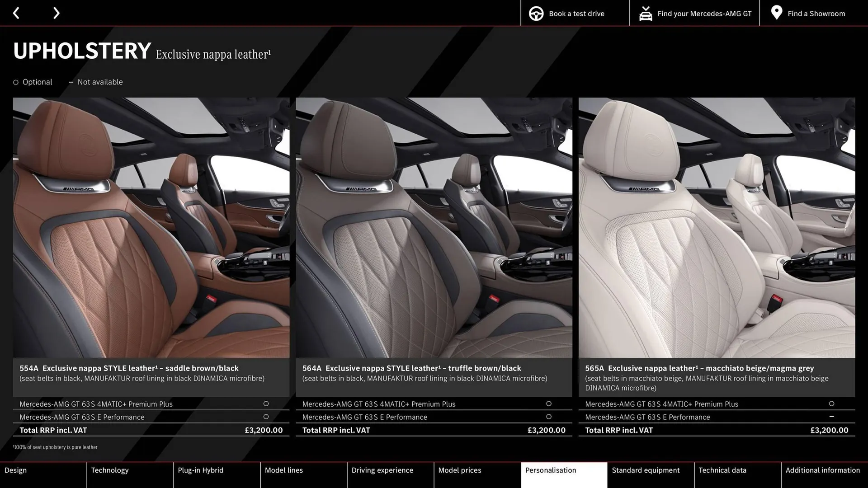Select optional 554A upholstery for GT 63S E Performance
This screenshot has height=488, width=868.
[266, 417]
